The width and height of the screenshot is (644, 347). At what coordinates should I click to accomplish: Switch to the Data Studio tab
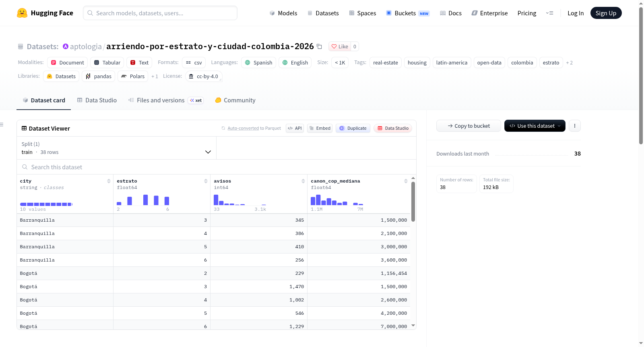tap(97, 100)
